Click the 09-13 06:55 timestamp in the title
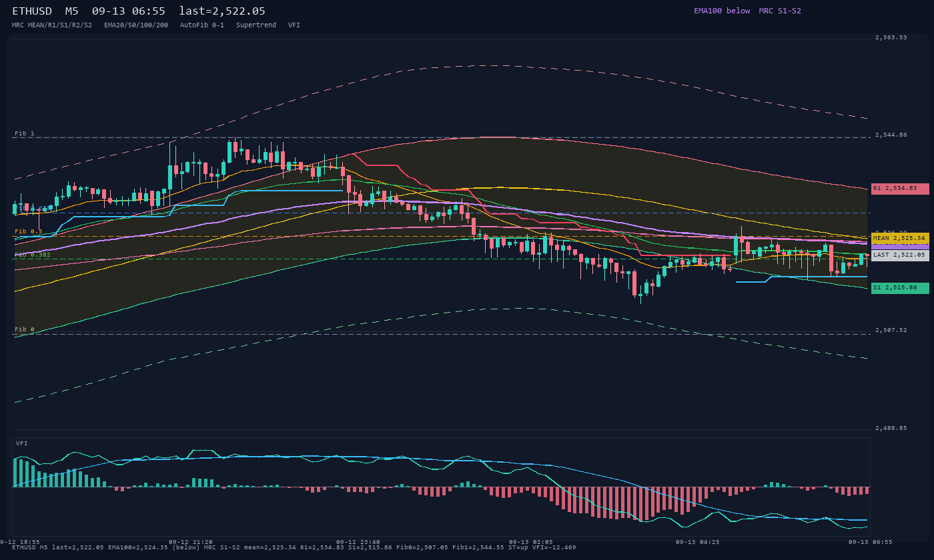Image resolution: width=934 pixels, height=560 pixels. 129,11
